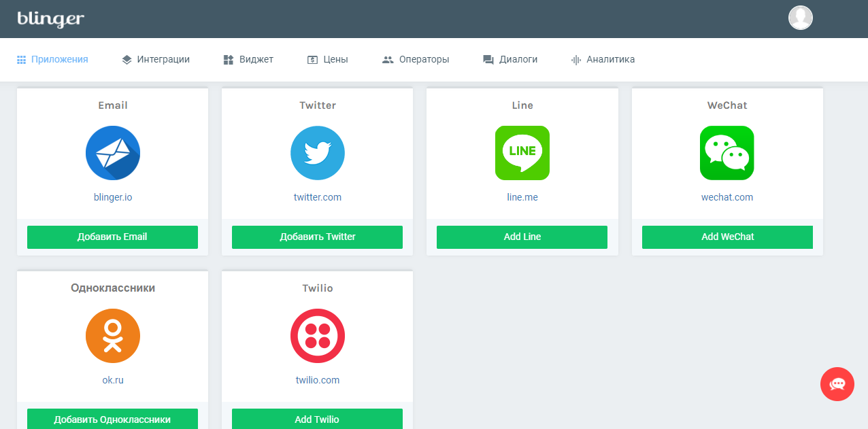Open the wechat.com link
The image size is (868, 429).
pyautogui.click(x=727, y=198)
